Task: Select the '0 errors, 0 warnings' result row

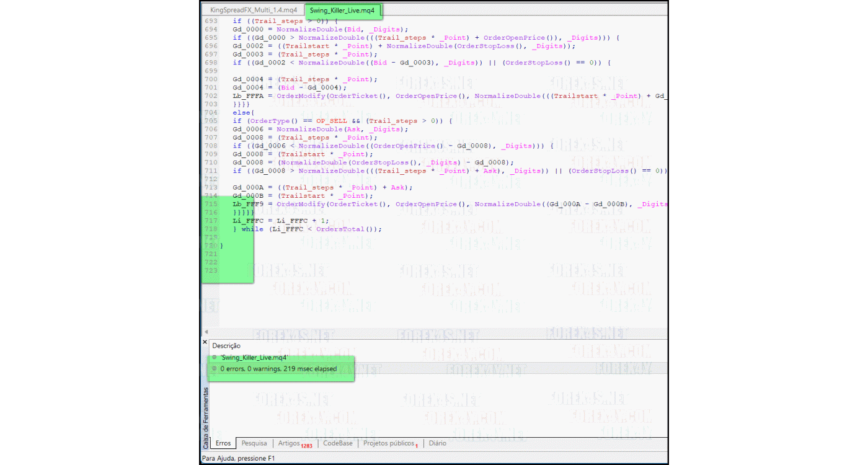Action: click(x=278, y=368)
